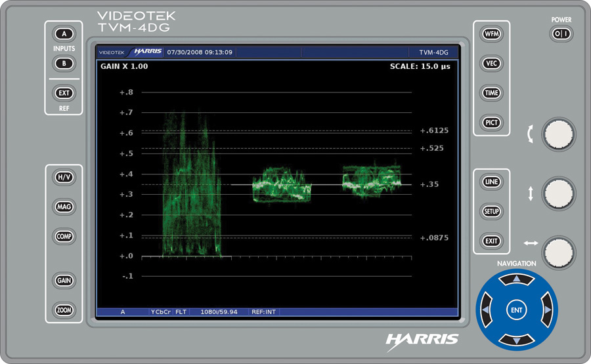The width and height of the screenshot is (591, 364).
Task: Click the navigation left arrow
Action: pos(486,310)
